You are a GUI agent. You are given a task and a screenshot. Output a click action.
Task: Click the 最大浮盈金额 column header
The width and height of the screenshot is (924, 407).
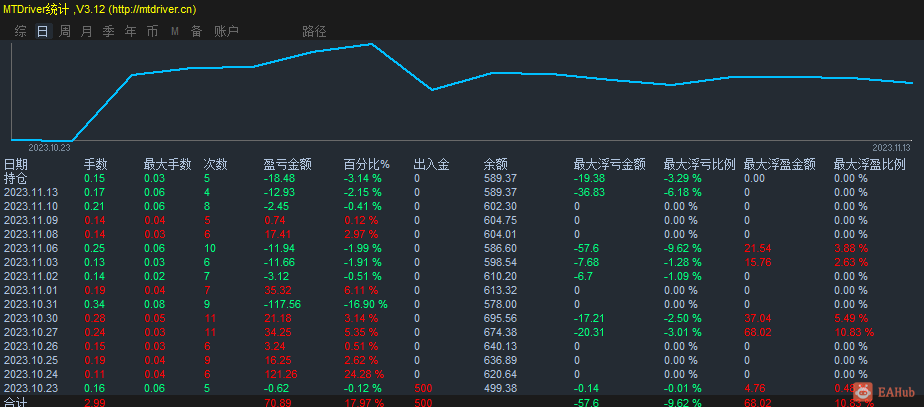[780, 164]
